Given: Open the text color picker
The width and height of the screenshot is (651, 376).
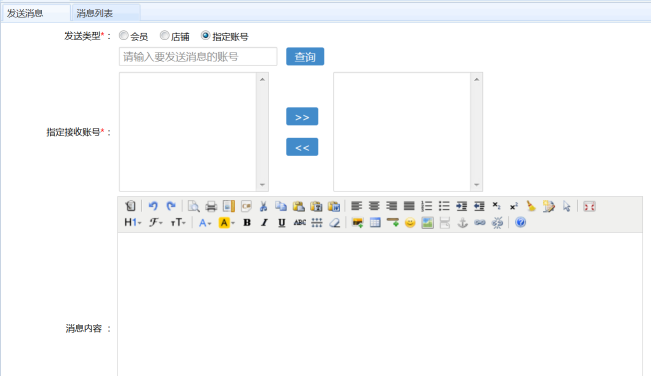Looking at the screenshot, I should [x=205, y=222].
